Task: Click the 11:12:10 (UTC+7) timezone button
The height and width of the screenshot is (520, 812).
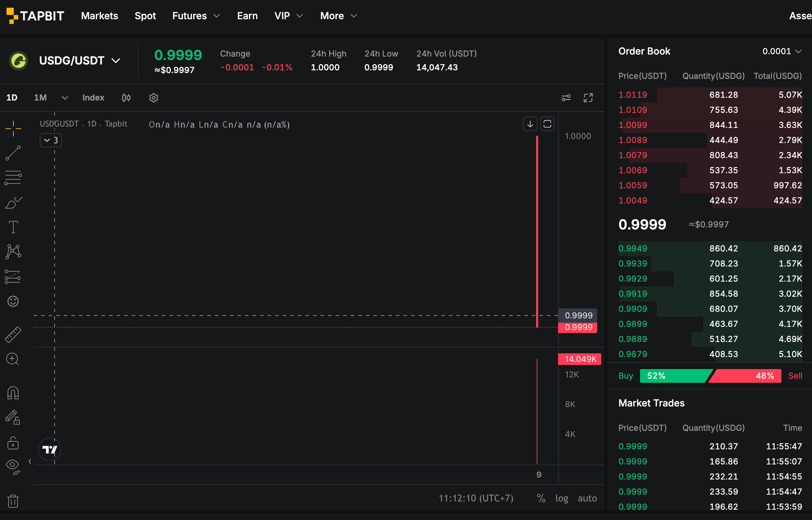Action: pyautogui.click(x=476, y=498)
